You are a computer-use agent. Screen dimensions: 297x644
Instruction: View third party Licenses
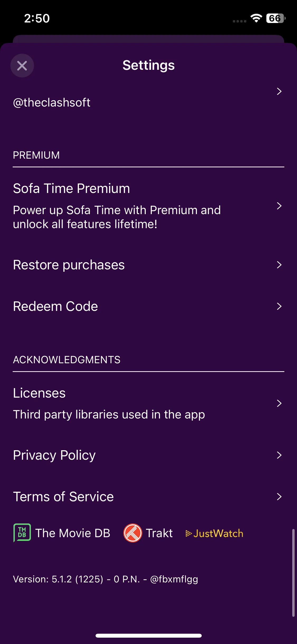(x=109, y=404)
